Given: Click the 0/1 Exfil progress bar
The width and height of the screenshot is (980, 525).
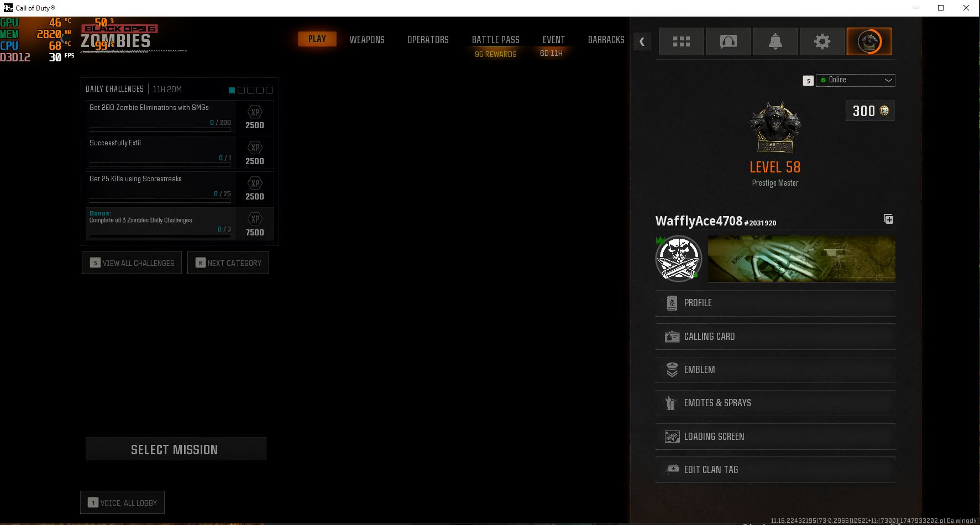Looking at the screenshot, I should [x=160, y=164].
